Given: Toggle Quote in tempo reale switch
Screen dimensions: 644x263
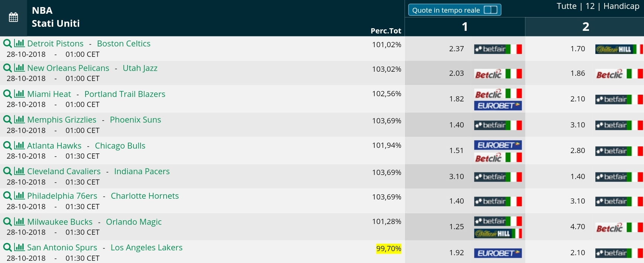Looking at the screenshot, I should click(490, 10).
